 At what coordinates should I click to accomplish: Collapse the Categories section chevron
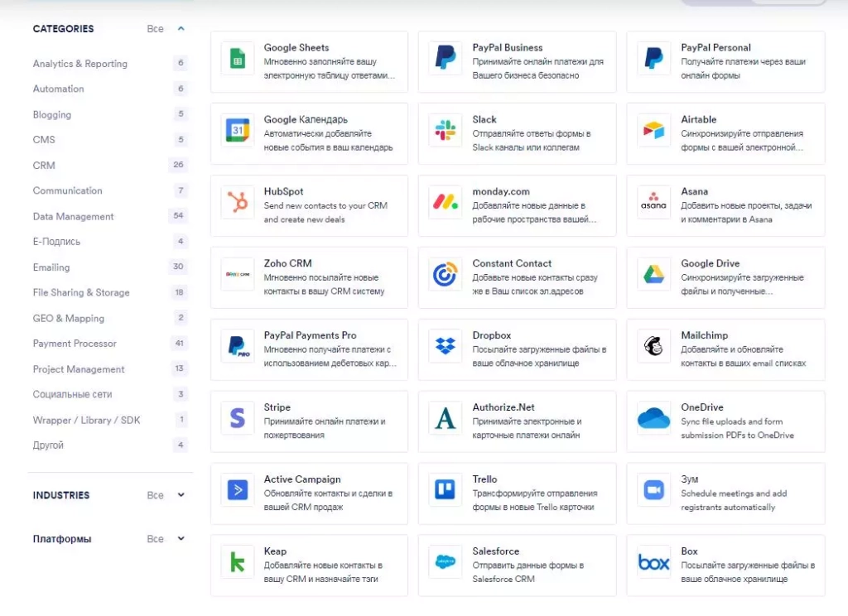(x=181, y=29)
